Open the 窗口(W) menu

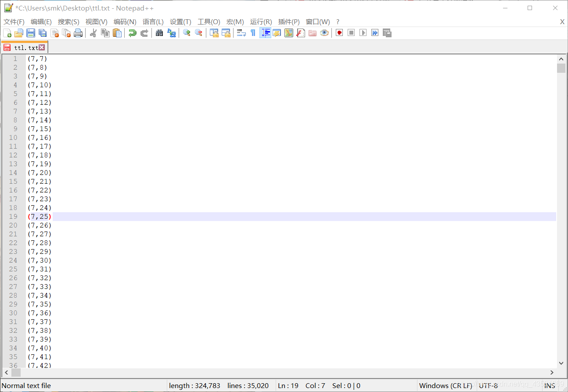pos(318,22)
